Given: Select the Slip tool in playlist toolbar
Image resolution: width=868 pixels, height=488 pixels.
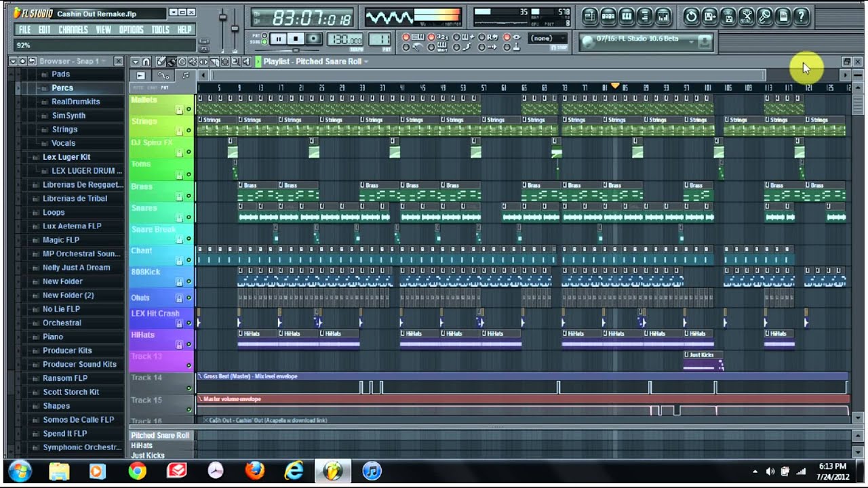Looking at the screenshot, I should tap(203, 62).
